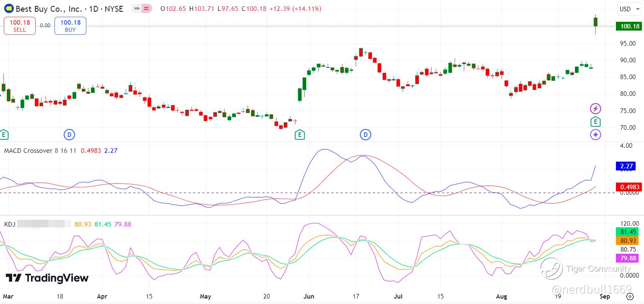Open the USD currency dropdown
This screenshot has width=644, height=304.
(629, 9)
